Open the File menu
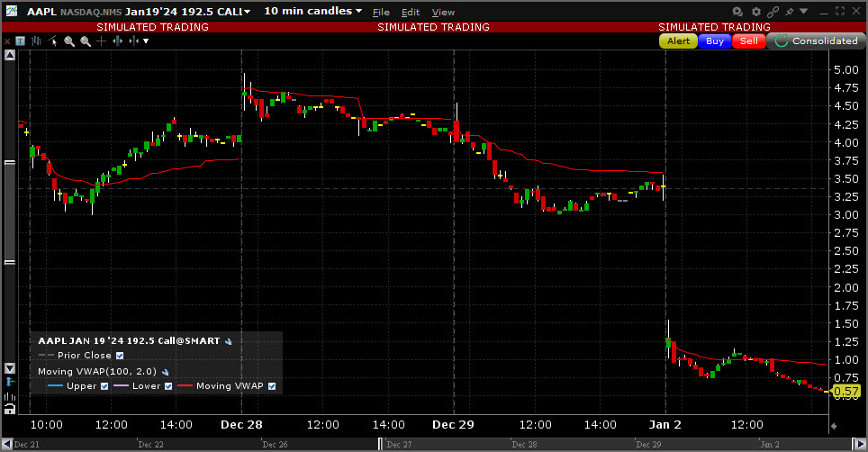 tap(381, 13)
